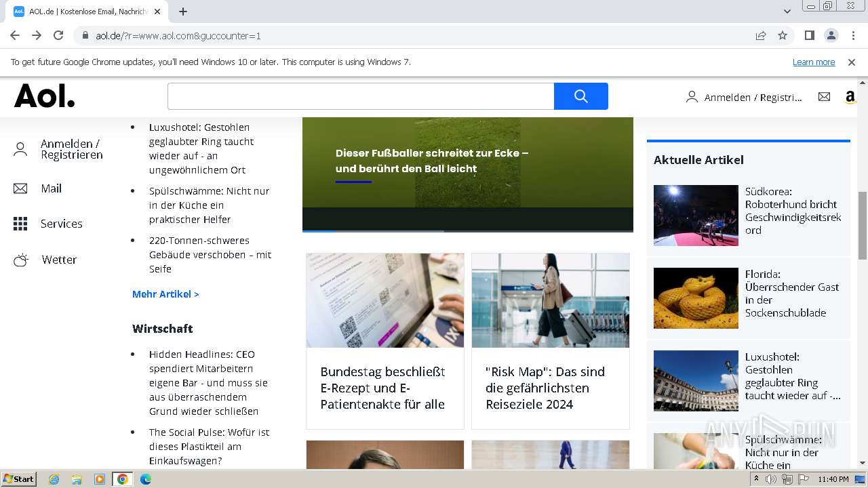Click the Services grid icon

(x=20, y=224)
